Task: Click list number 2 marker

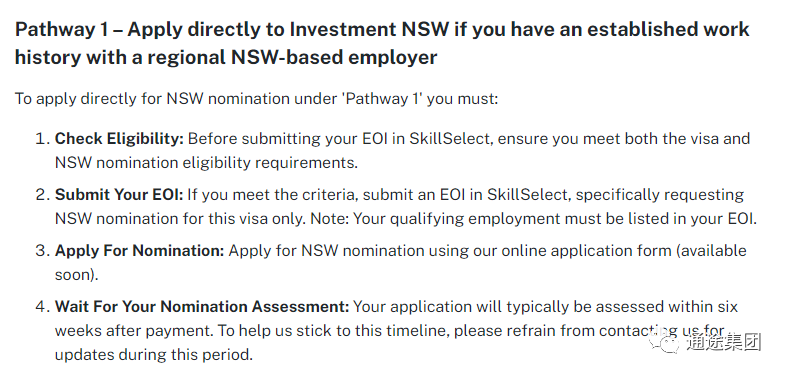Action: [x=41, y=195]
